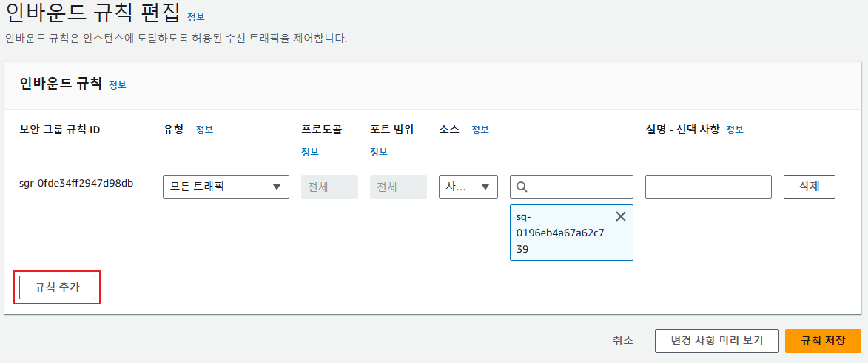This screenshot has height=363, width=868.
Task: Click the sg-0196eb4a67a62c739 source tag text
Action: 559,233
